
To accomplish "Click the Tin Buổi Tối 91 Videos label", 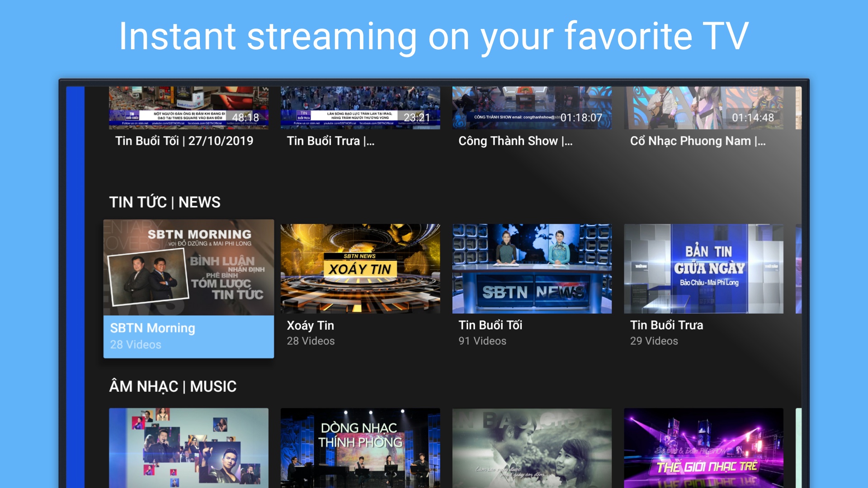I will 482,341.
